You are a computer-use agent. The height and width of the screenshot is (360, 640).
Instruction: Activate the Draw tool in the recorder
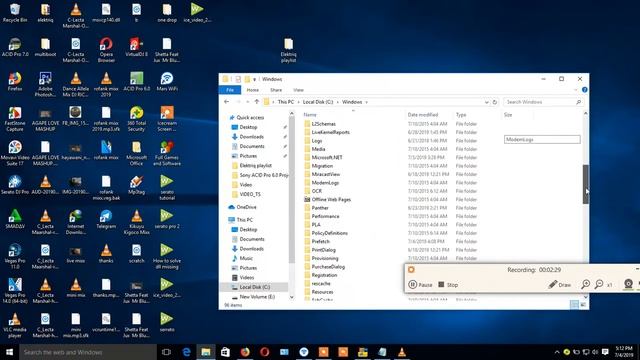point(560,284)
